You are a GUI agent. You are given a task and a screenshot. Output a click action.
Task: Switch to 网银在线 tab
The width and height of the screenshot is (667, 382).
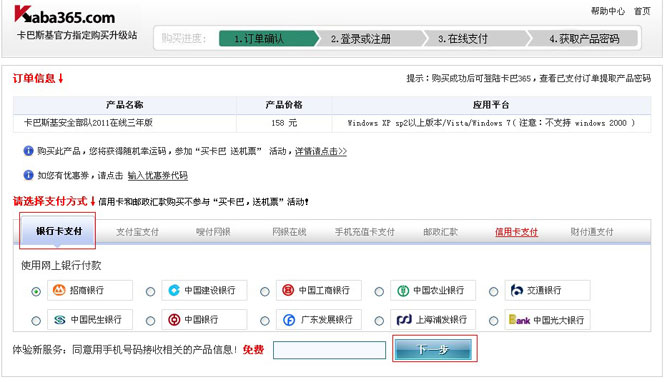(x=289, y=232)
